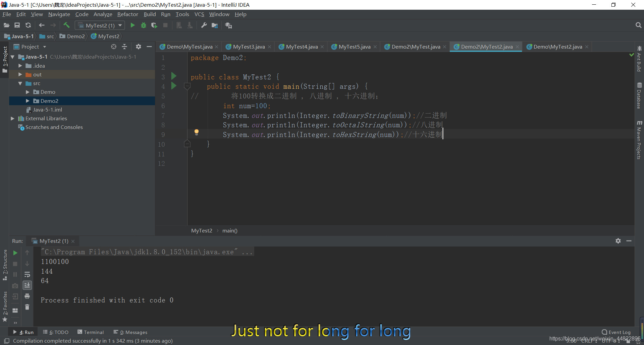Image resolution: width=644 pixels, height=345 pixels.
Task: Click the Search Everywhere magnifier icon
Action: pyautogui.click(x=638, y=25)
